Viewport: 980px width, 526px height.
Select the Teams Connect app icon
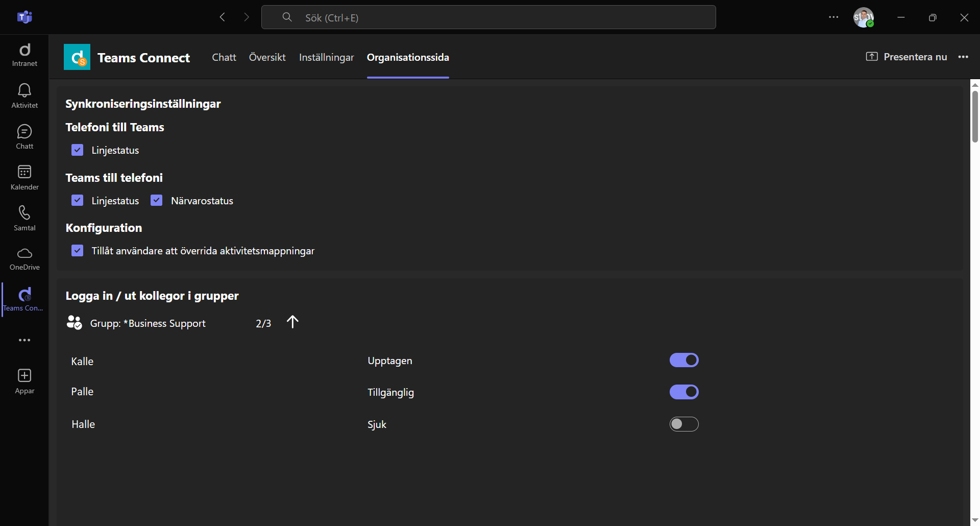pos(24,299)
